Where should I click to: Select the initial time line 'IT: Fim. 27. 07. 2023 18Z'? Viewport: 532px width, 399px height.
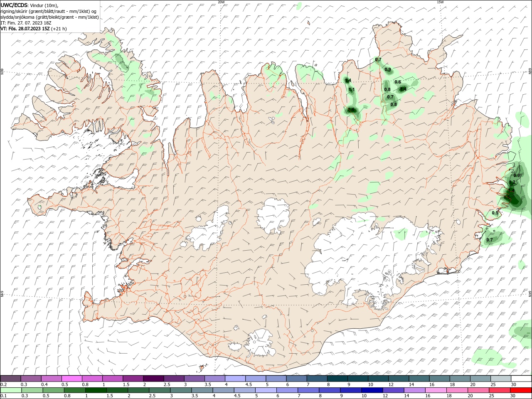[x=26, y=23]
